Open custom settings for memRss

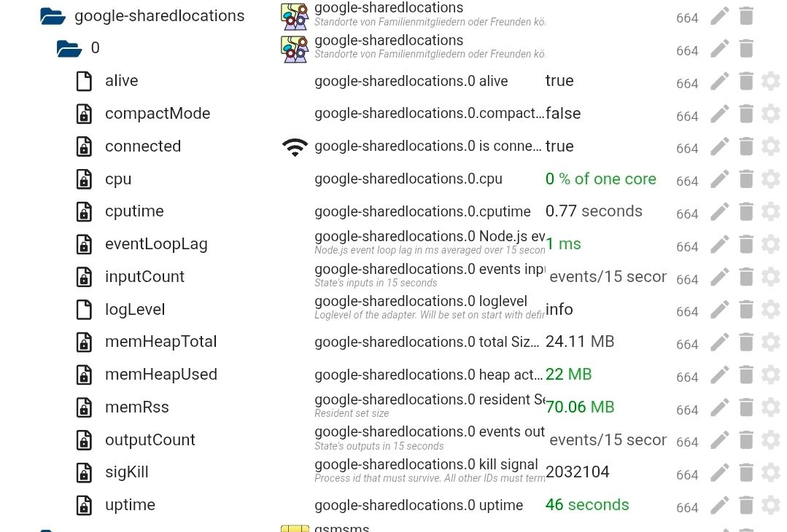tap(771, 407)
